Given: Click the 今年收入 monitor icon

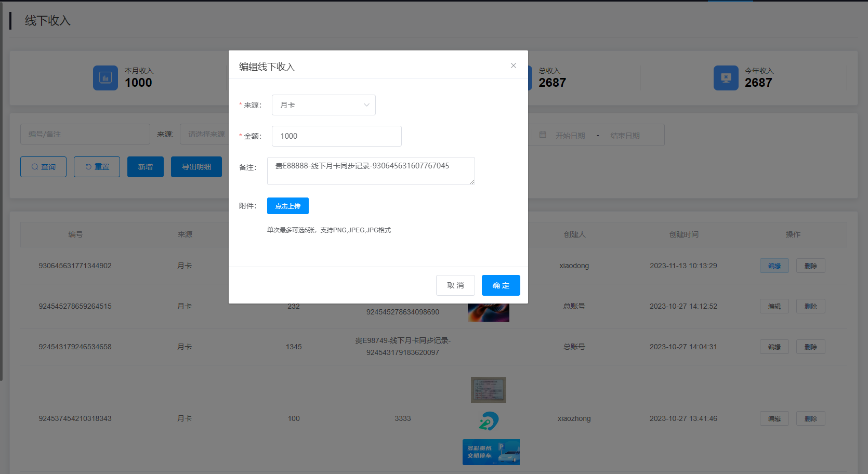Looking at the screenshot, I should tap(726, 78).
